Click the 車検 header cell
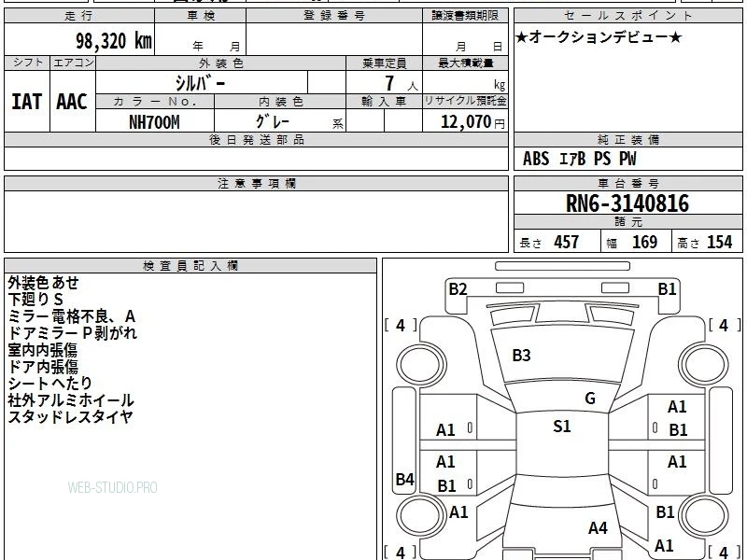Image resolution: width=747 pixels, height=560 pixels. [201, 16]
